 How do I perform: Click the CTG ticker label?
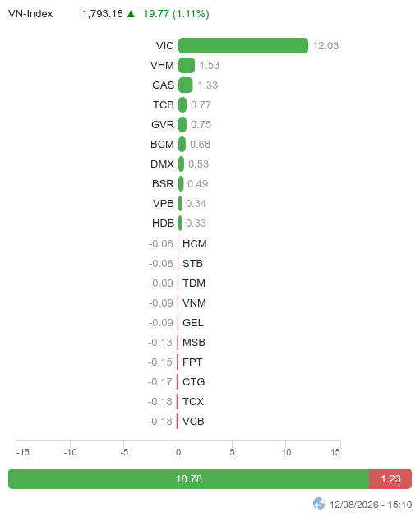[x=193, y=382]
